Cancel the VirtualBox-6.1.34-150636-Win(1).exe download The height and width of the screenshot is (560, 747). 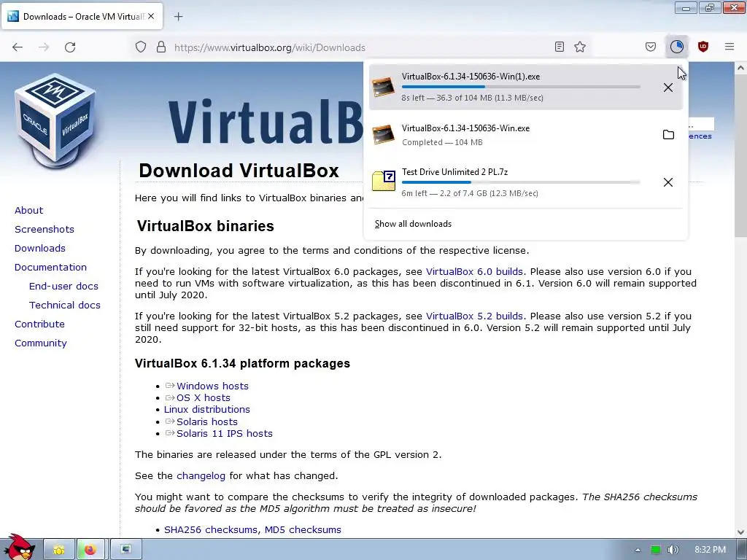pos(668,87)
